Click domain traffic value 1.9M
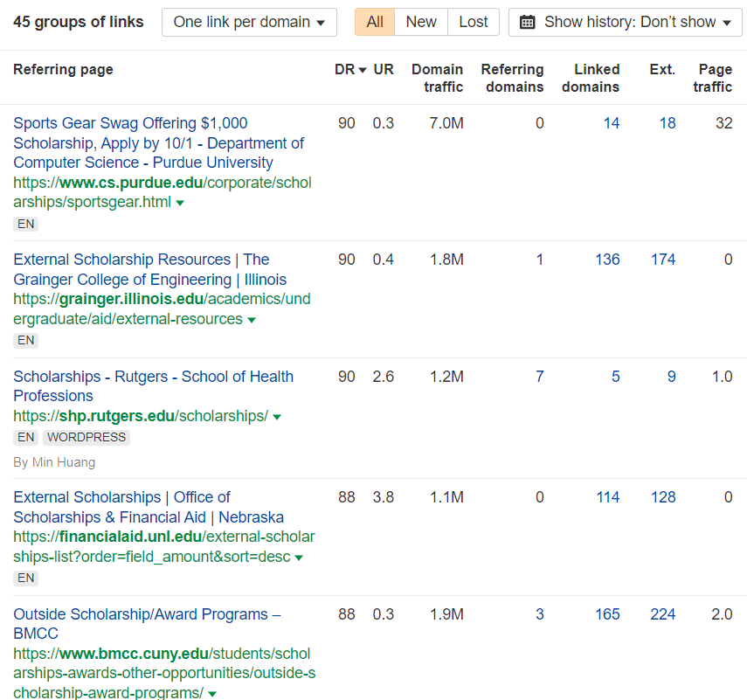Viewport: 747px width, 700px height. point(446,614)
